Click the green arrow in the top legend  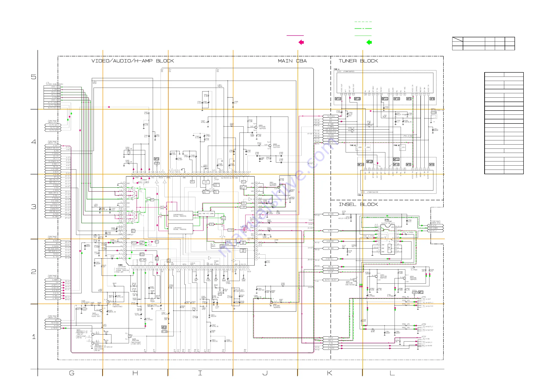point(369,42)
